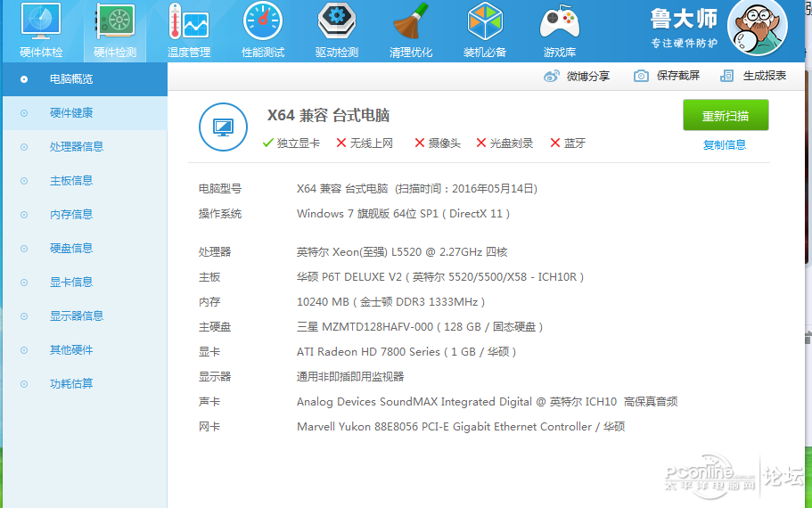Open 处理器信息 sidebar item
This screenshot has height=508, width=812.
click(85, 147)
